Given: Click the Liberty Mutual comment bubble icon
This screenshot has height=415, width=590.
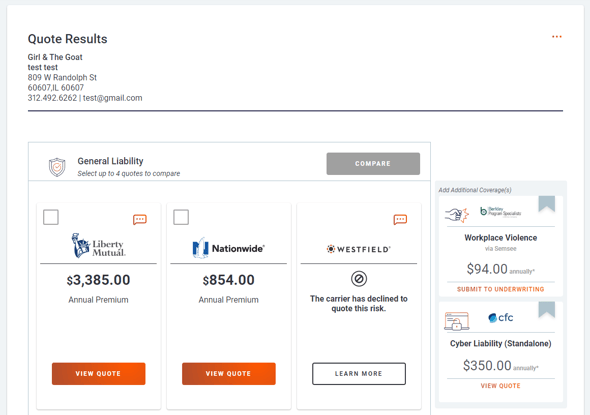Looking at the screenshot, I should coord(140,219).
